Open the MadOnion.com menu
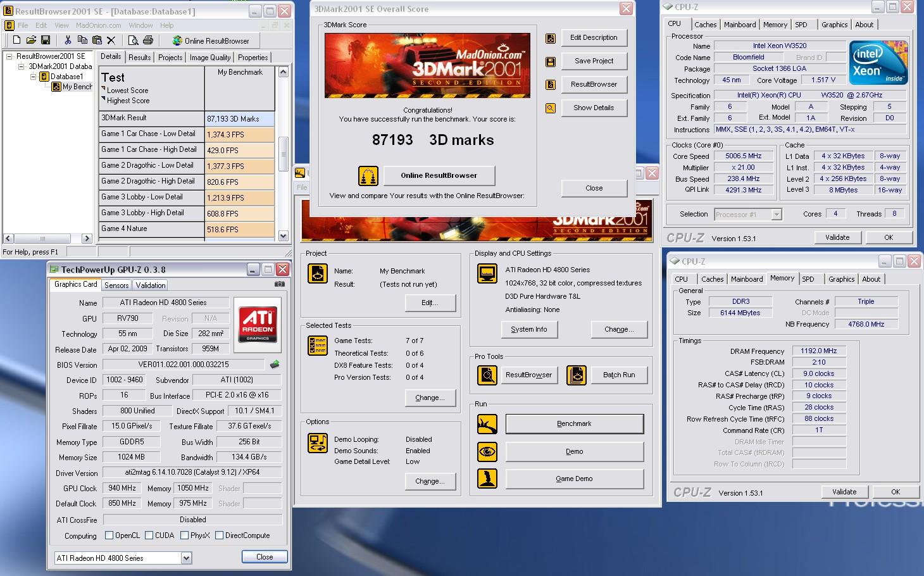Image resolution: width=924 pixels, height=576 pixels. coord(98,25)
